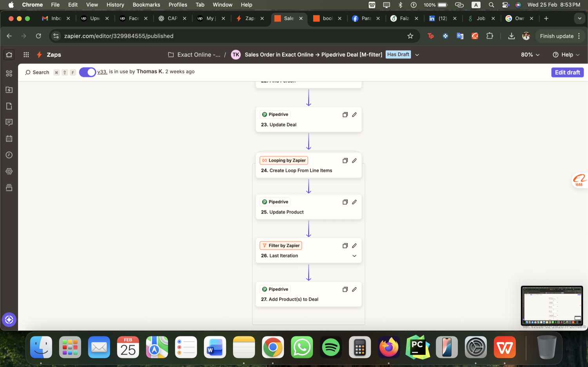This screenshot has height=367, width=588.
Task: Open Zapier home icon in sidebar
Action: point(9,55)
